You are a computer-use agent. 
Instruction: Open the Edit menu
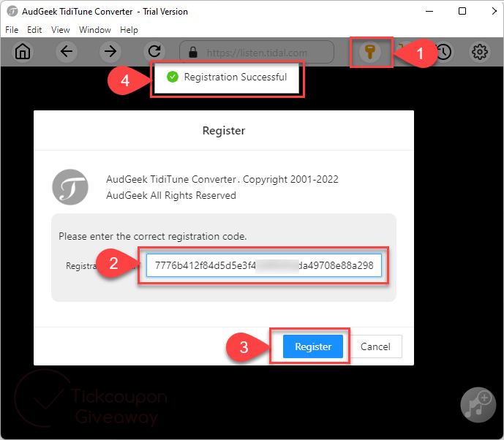pos(34,30)
